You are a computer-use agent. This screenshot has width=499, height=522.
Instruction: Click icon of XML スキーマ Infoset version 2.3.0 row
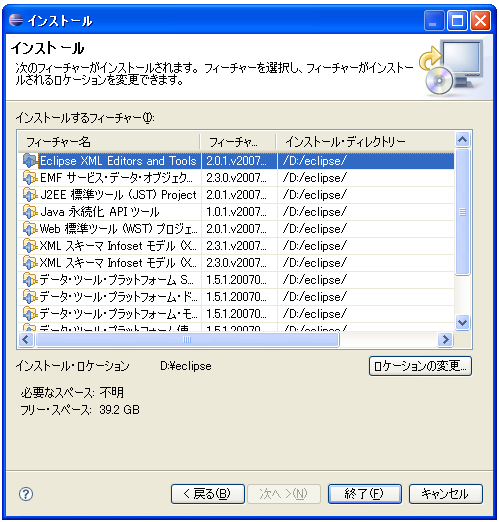(x=30, y=263)
